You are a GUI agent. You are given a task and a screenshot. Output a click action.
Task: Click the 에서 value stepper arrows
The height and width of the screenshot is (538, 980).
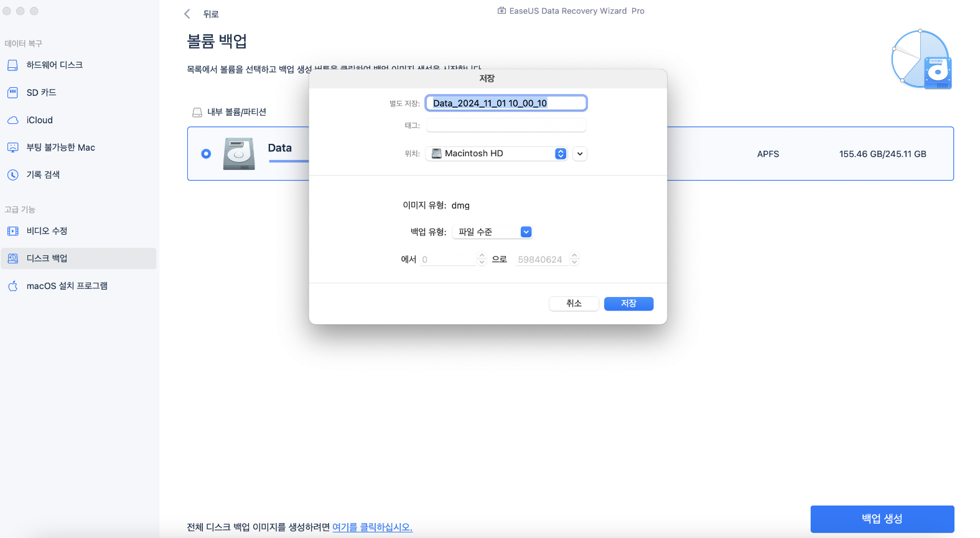pos(482,259)
